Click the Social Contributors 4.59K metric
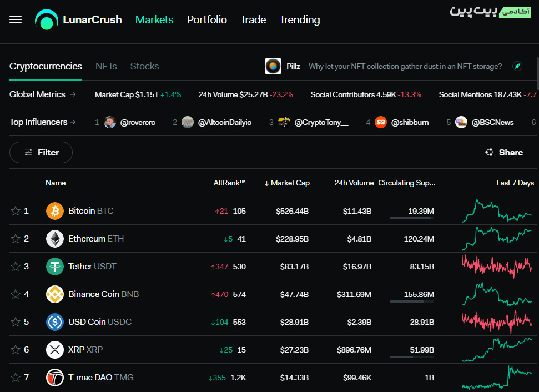Viewport: 539px width, 392px height. [366, 94]
